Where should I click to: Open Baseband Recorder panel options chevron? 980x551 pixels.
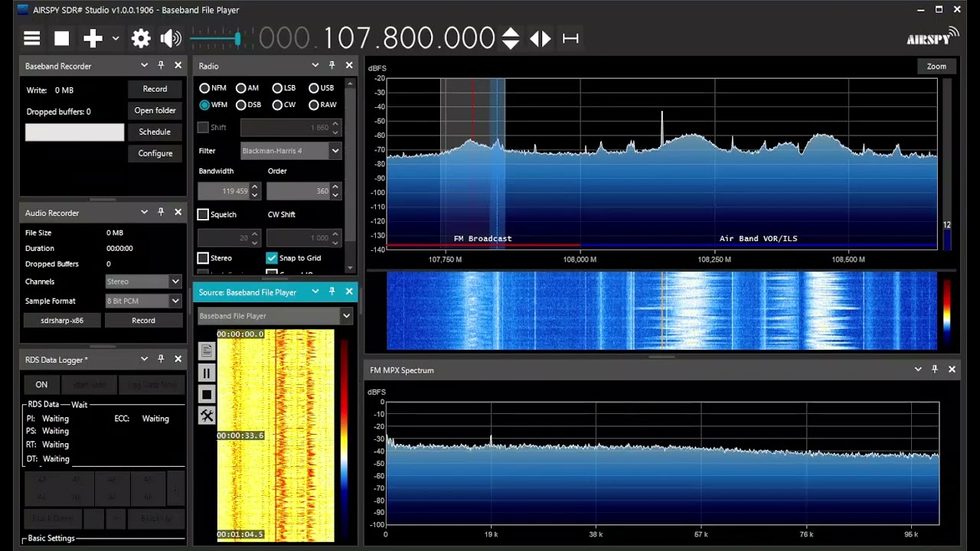click(144, 66)
